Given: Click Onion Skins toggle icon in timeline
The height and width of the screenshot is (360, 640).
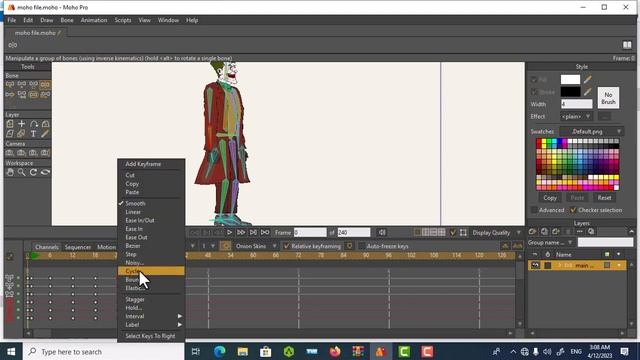Looking at the screenshot, I should [225, 246].
